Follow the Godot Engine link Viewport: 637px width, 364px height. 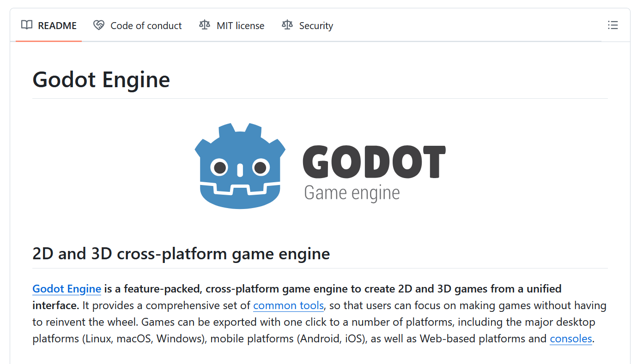[67, 289]
